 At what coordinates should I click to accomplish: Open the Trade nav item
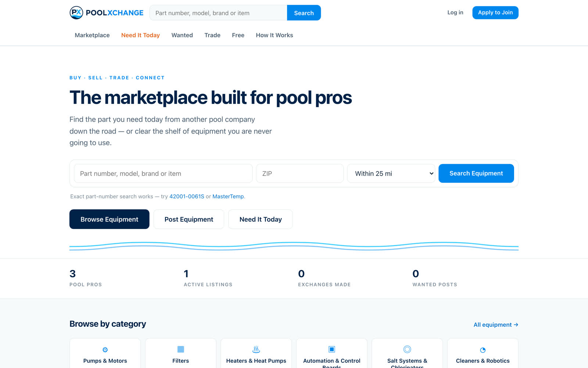tap(212, 35)
